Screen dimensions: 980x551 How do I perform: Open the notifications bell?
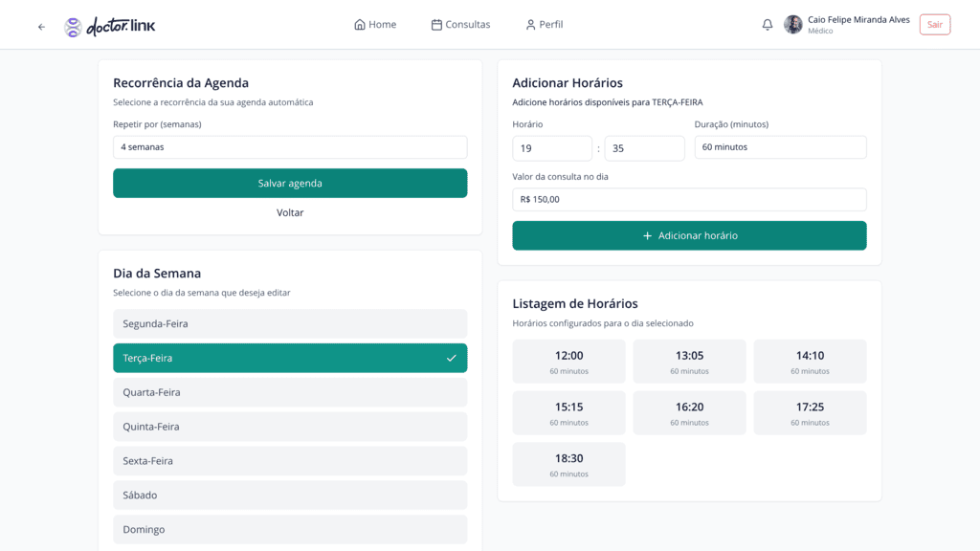point(767,25)
